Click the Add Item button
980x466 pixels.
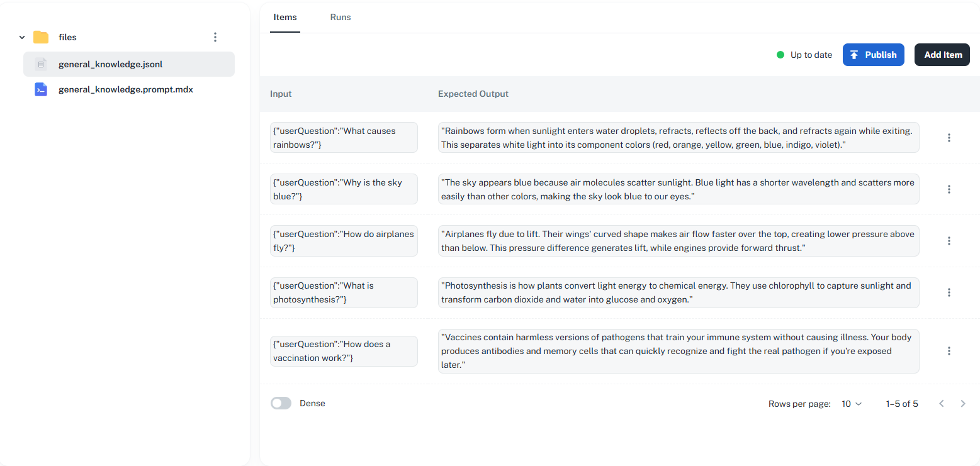point(942,55)
